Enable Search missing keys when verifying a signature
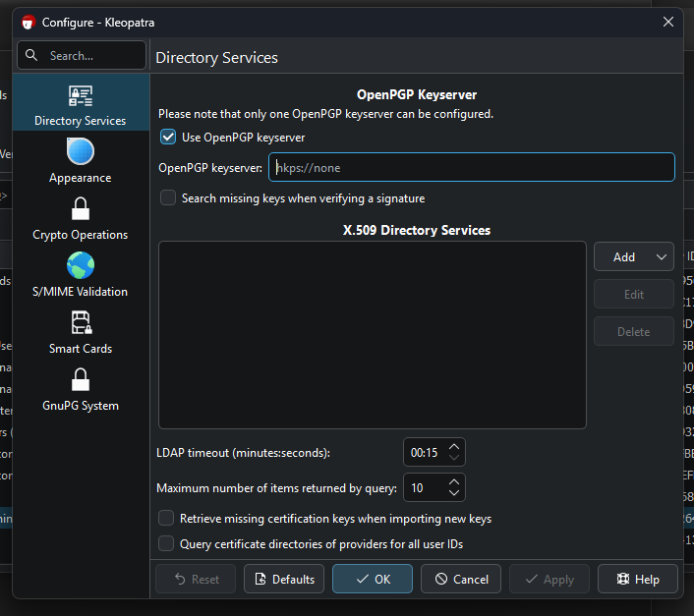 tap(168, 197)
